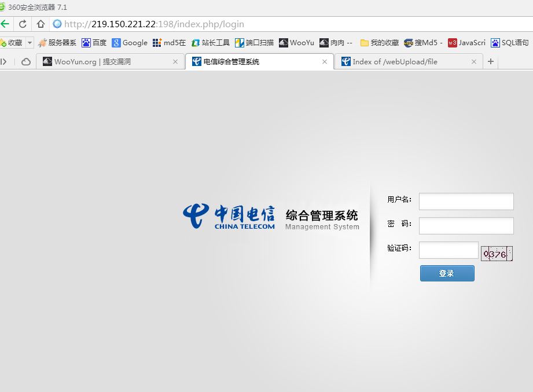
Task: Open the 服务器系 bookmark
Action: 57,43
